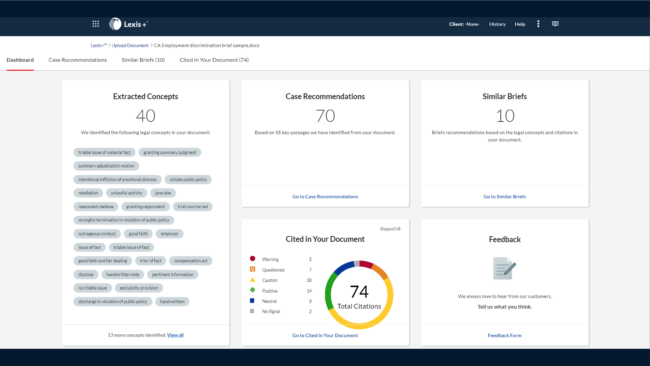Click the Extracted Concepts count 40
Image resolution: width=650 pixels, height=366 pixels.
pyautogui.click(x=146, y=116)
